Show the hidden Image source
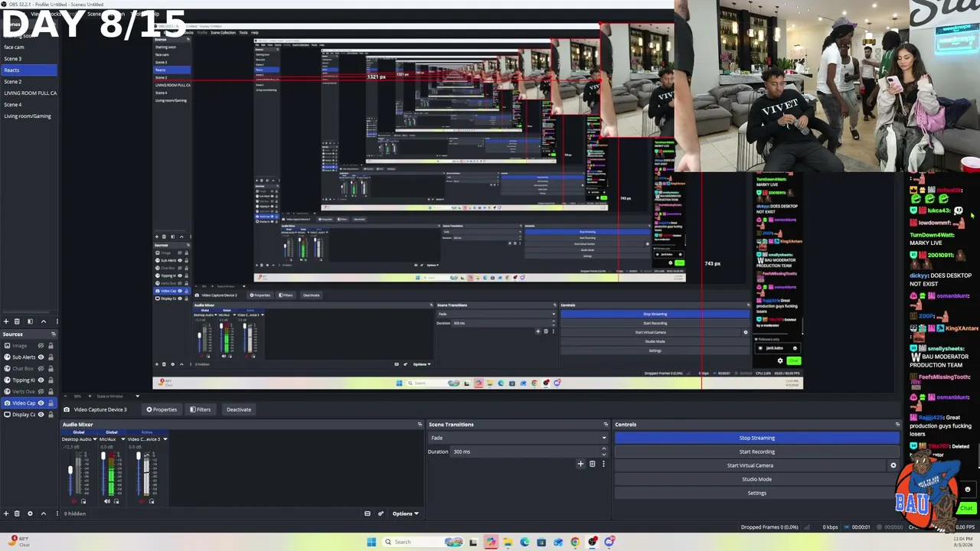Viewport: 980px width, 551px height. pos(41,346)
